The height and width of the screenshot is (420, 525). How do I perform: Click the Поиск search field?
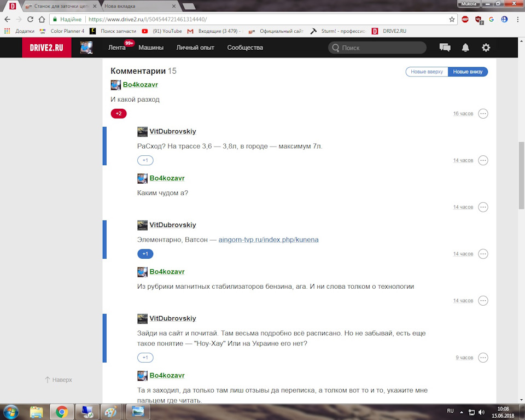tap(377, 48)
